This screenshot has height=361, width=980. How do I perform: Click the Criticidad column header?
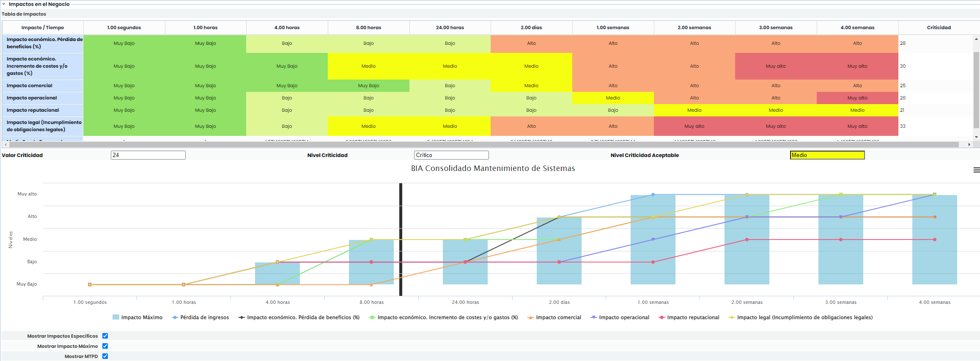[939, 28]
